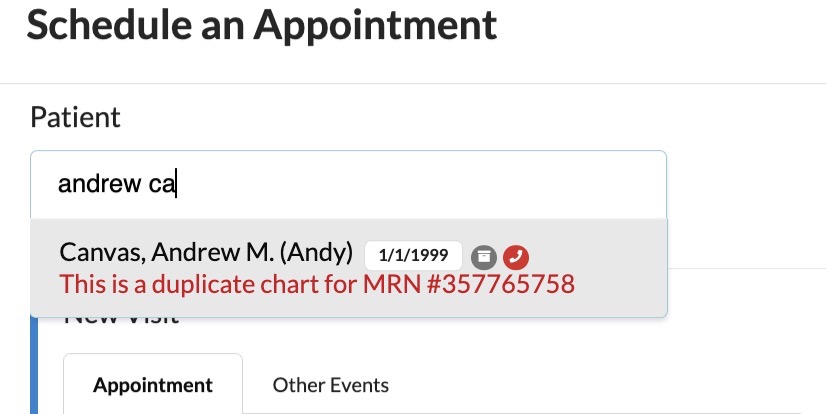The width and height of the screenshot is (826, 414).
Task: Click the gray archive box icon
Action: [484, 256]
